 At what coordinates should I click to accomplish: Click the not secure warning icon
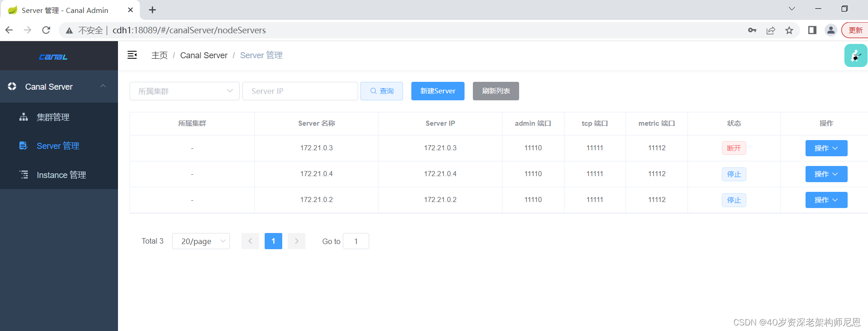[x=69, y=31]
